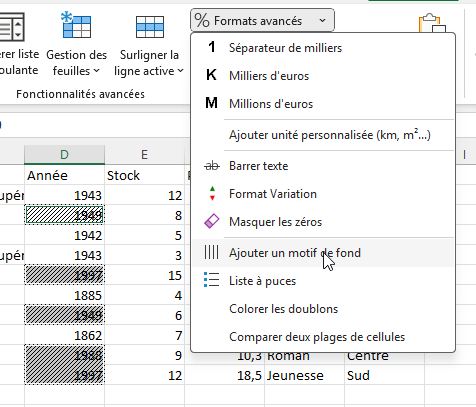
Task: Click the vertical lines pattern icon
Action: (211, 252)
